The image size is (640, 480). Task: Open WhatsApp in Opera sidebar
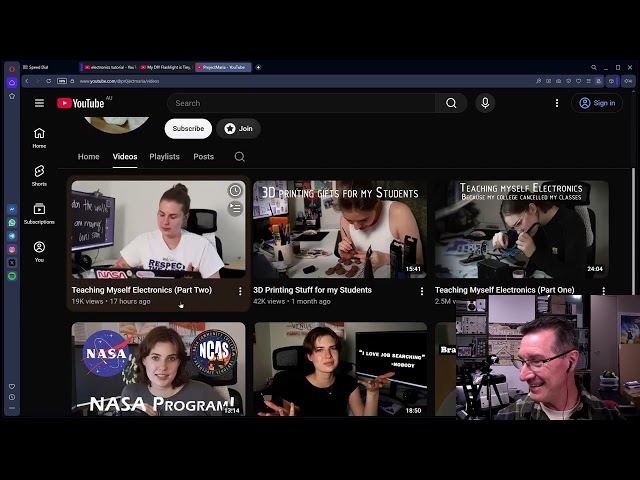(12, 222)
